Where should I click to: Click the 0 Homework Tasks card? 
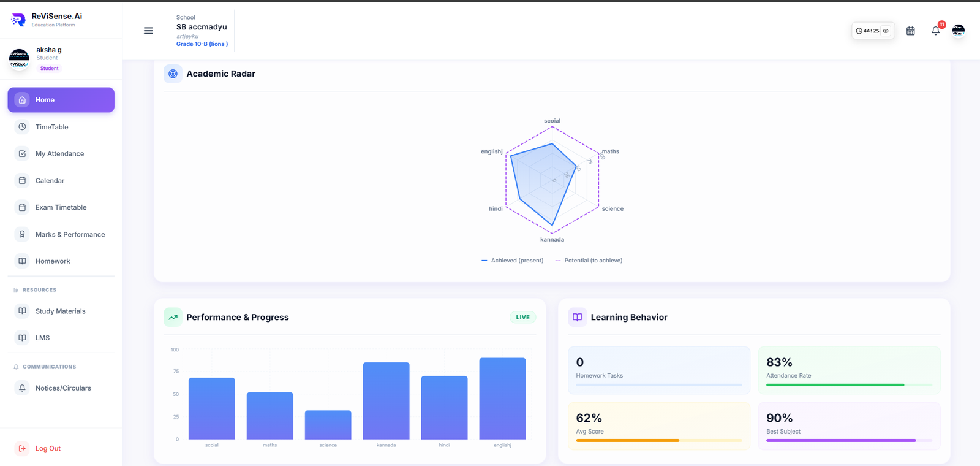pyautogui.click(x=659, y=370)
